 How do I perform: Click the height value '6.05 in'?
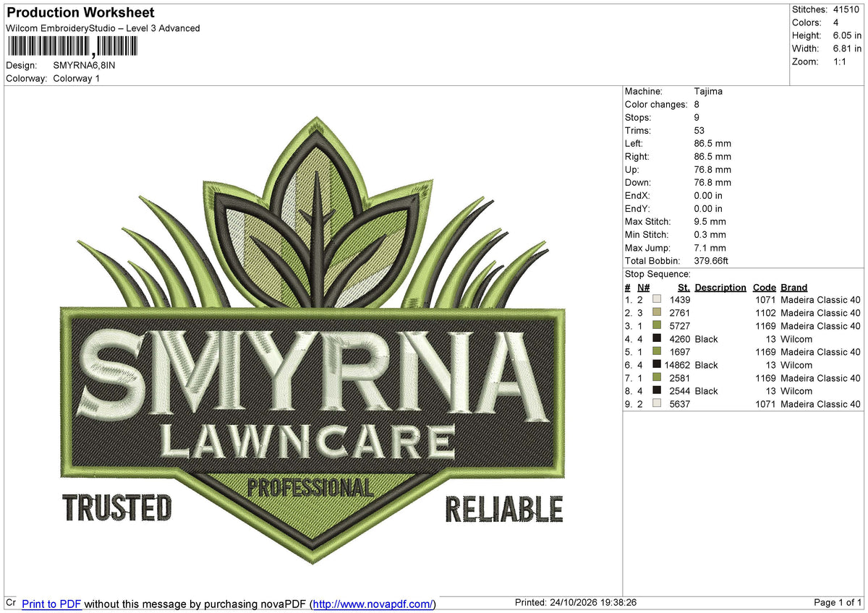(847, 35)
